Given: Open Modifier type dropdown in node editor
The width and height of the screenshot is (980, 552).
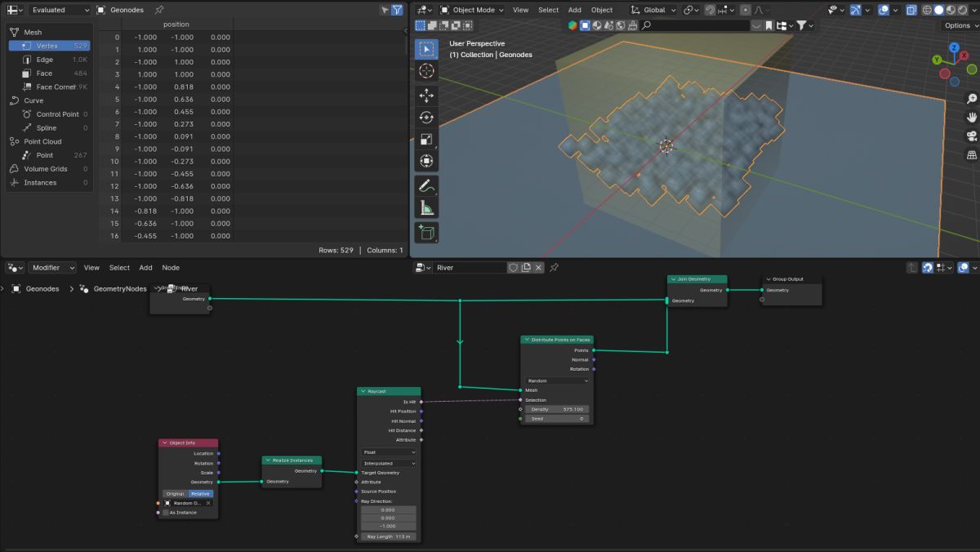Looking at the screenshot, I should click(x=52, y=267).
